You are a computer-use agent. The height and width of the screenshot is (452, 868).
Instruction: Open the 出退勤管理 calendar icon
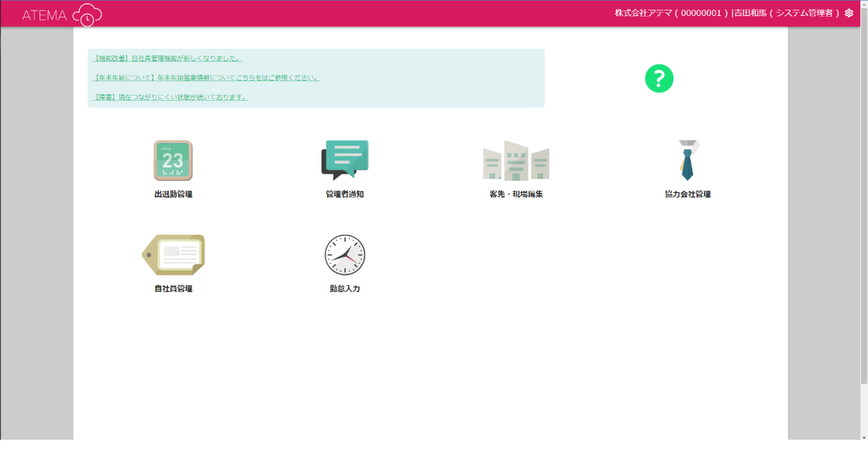point(173,160)
